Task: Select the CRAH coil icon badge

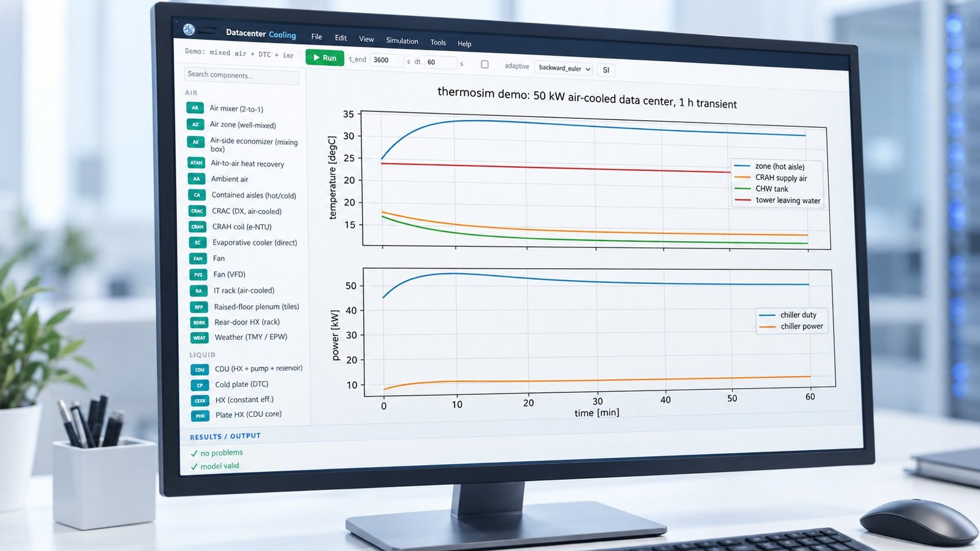Action: [197, 227]
